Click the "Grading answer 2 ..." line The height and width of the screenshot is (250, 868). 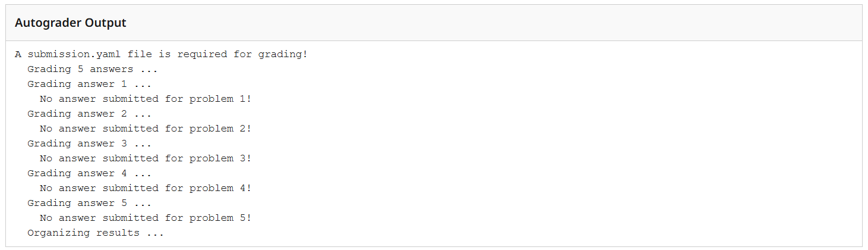pyautogui.click(x=89, y=114)
